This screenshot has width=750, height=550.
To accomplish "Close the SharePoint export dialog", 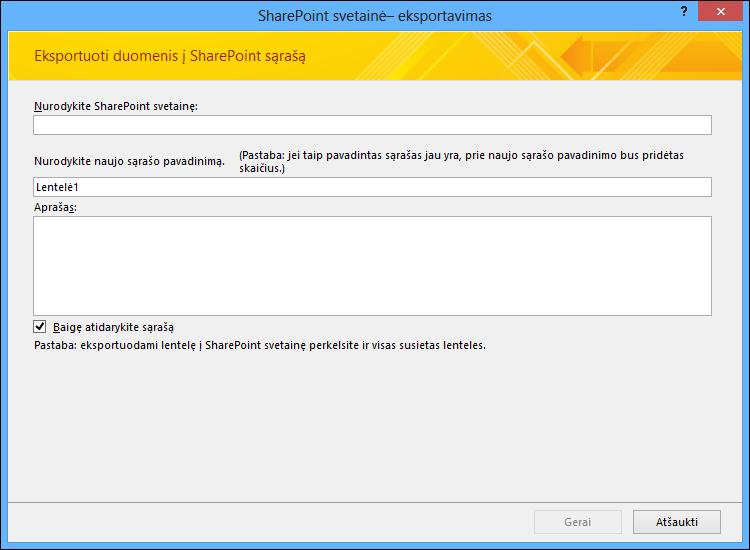I will [x=720, y=11].
